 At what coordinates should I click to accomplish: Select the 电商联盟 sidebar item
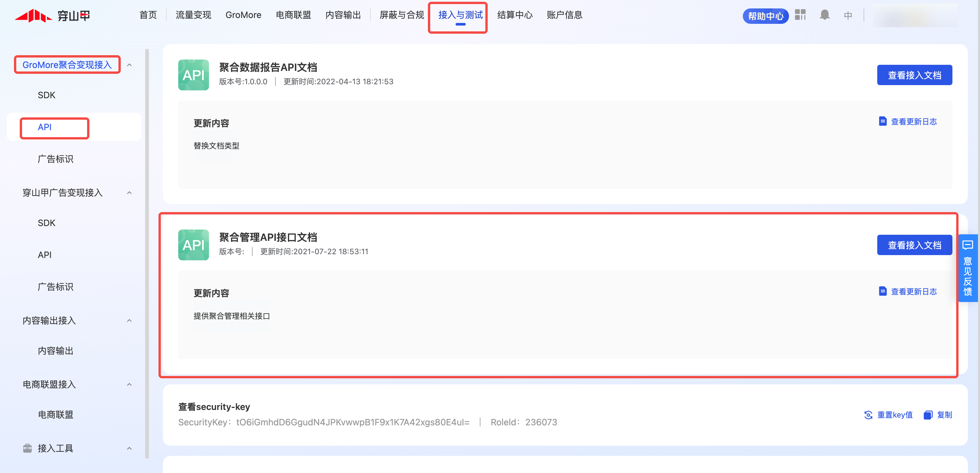55,415
